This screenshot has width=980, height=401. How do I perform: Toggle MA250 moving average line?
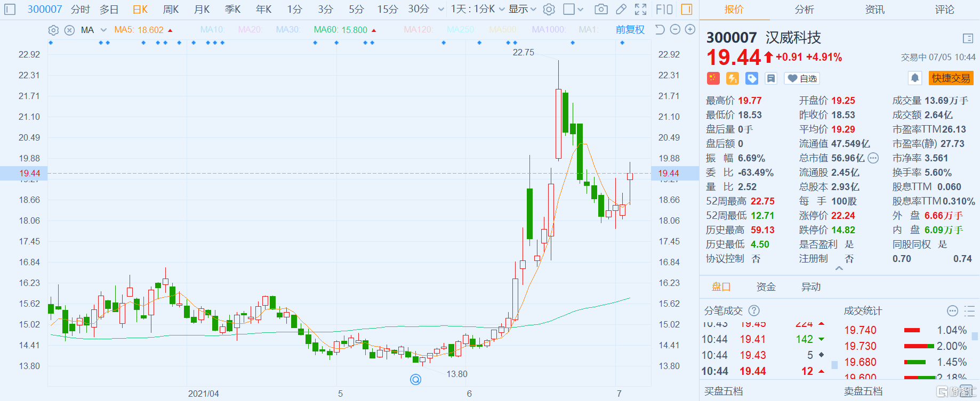click(x=461, y=30)
